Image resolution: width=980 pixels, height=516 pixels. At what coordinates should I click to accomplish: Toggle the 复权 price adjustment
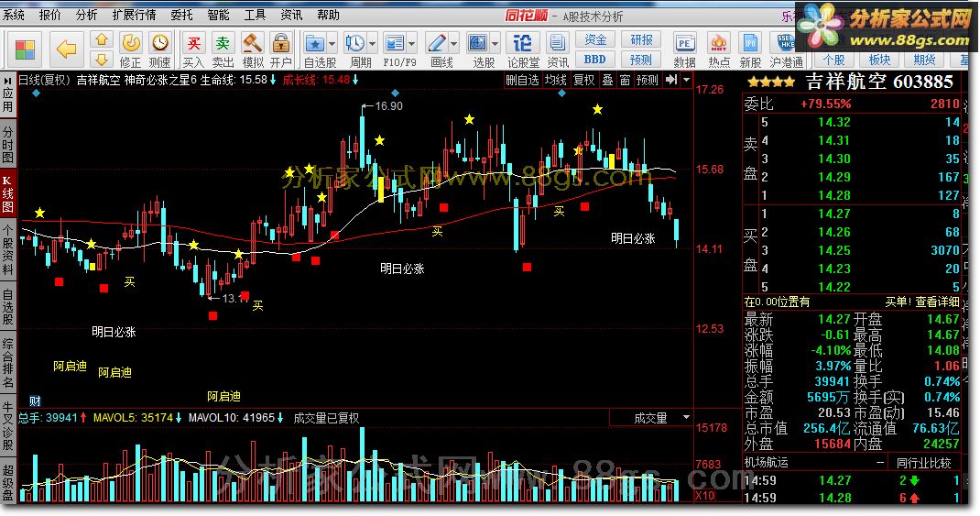583,80
